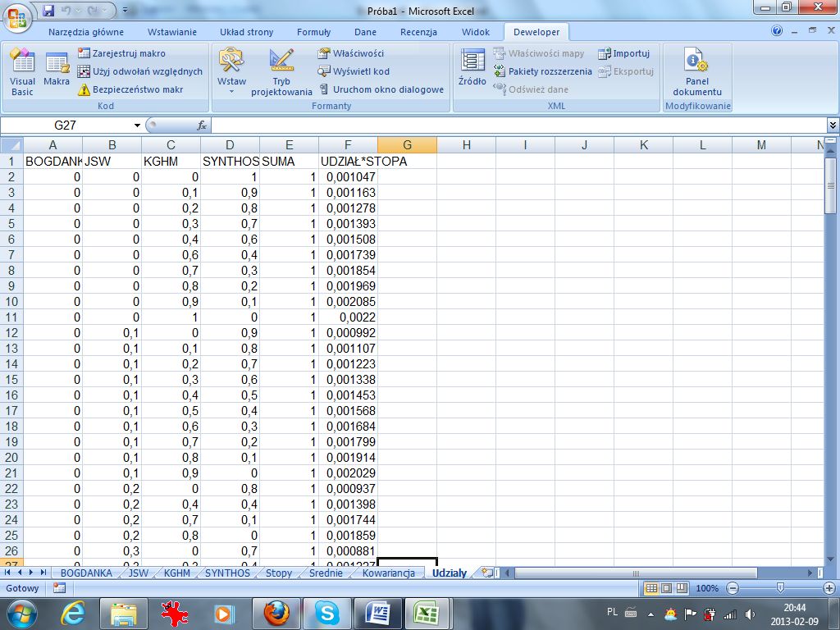
Task: Select the UDZIAŁ*STOPA header cell
Action: (x=348, y=162)
